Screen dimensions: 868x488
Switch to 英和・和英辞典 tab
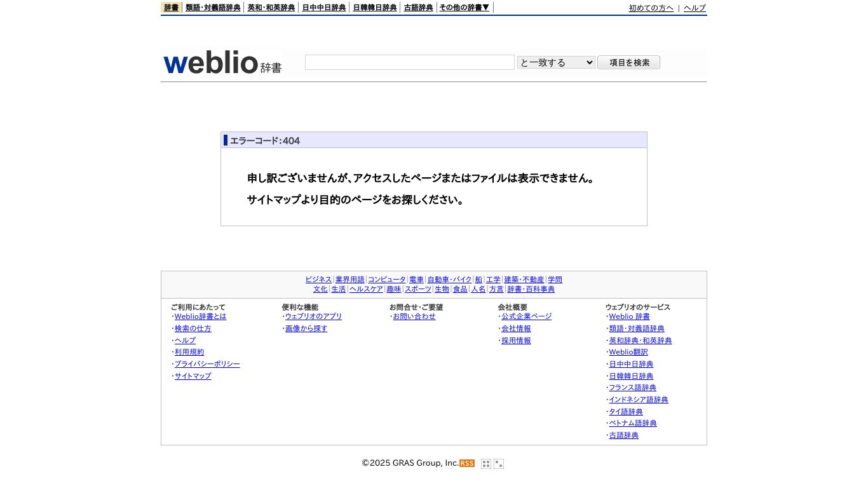[271, 8]
